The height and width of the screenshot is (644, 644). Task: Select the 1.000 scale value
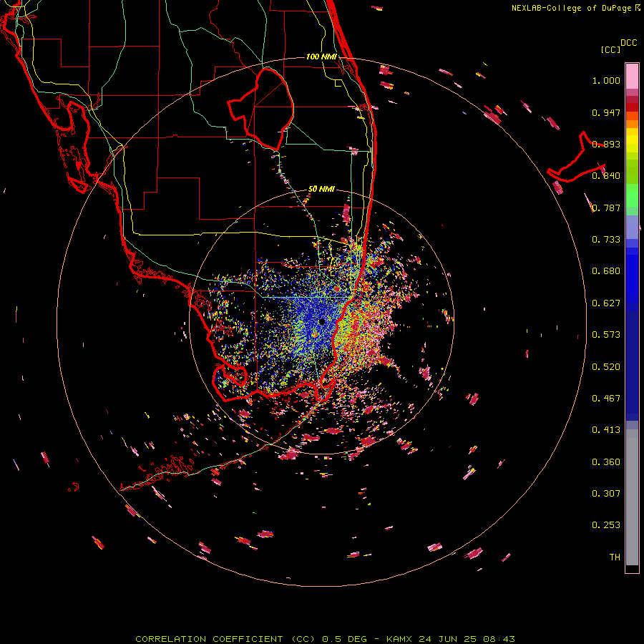[606, 80]
